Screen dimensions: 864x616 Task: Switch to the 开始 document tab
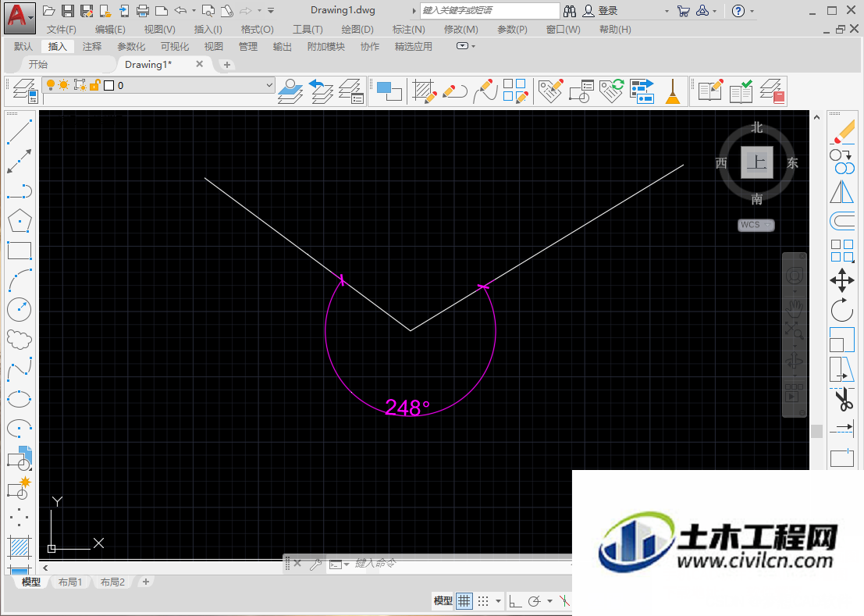(38, 65)
